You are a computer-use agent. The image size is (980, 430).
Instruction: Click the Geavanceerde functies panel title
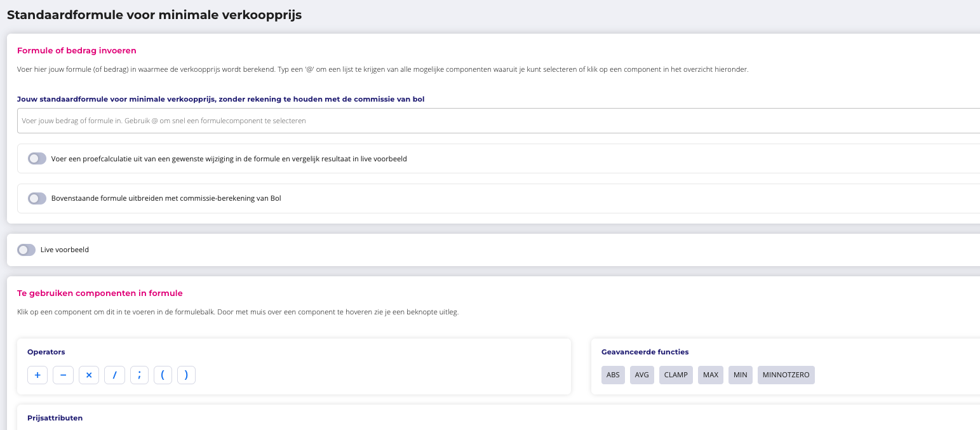[x=645, y=352]
